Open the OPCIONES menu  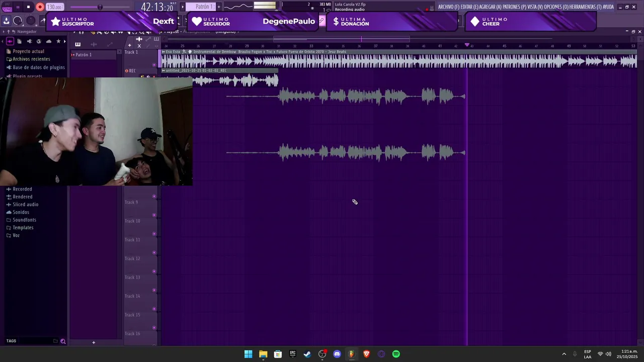coord(556,7)
